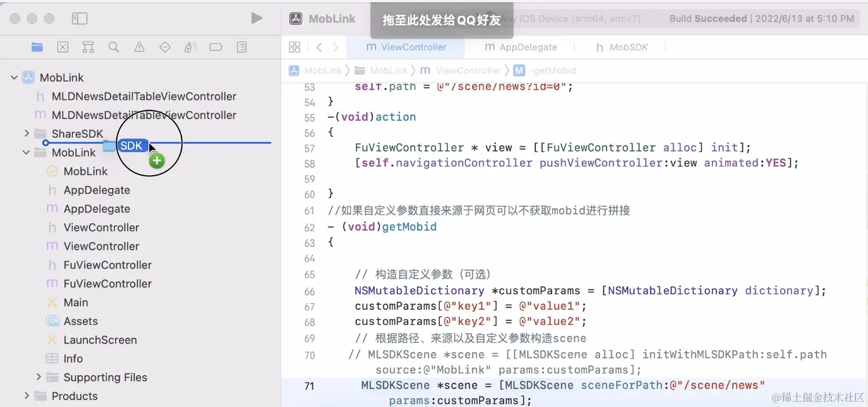Image resolution: width=868 pixels, height=407 pixels.
Task: Click the MobLink app icon in toolbar
Action: 296,18
